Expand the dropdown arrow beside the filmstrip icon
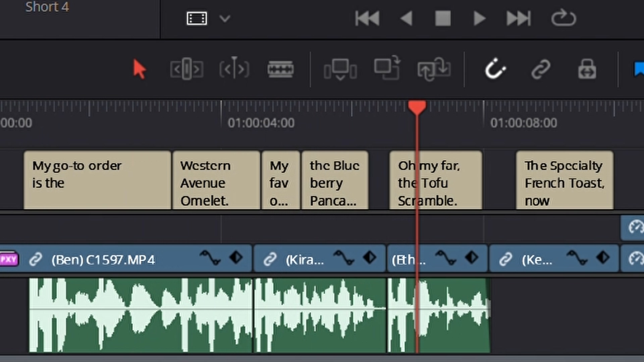Image resolution: width=644 pixels, height=362 pixels. point(225,18)
